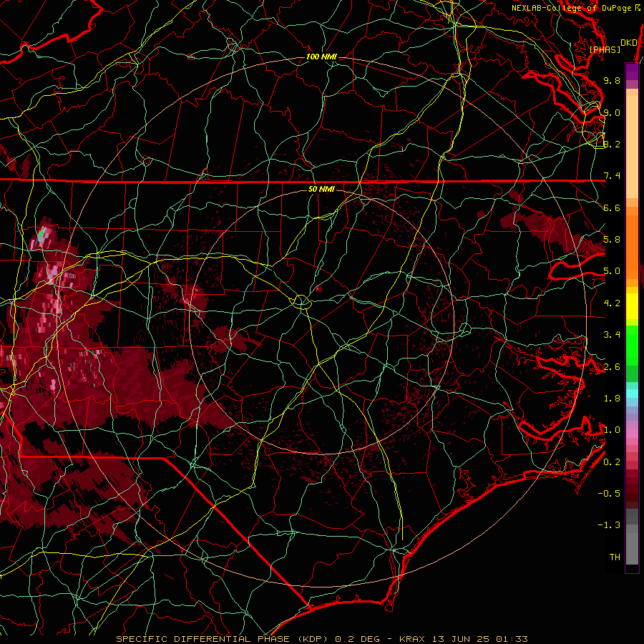
Task: Click the 0.2 value on the scale
Action: [x=612, y=462]
